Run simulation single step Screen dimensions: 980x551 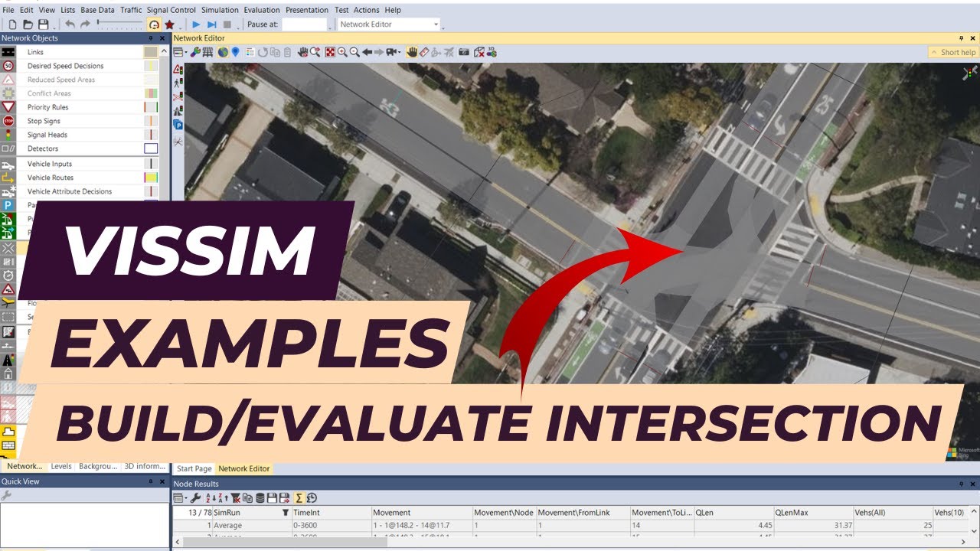[x=212, y=24]
